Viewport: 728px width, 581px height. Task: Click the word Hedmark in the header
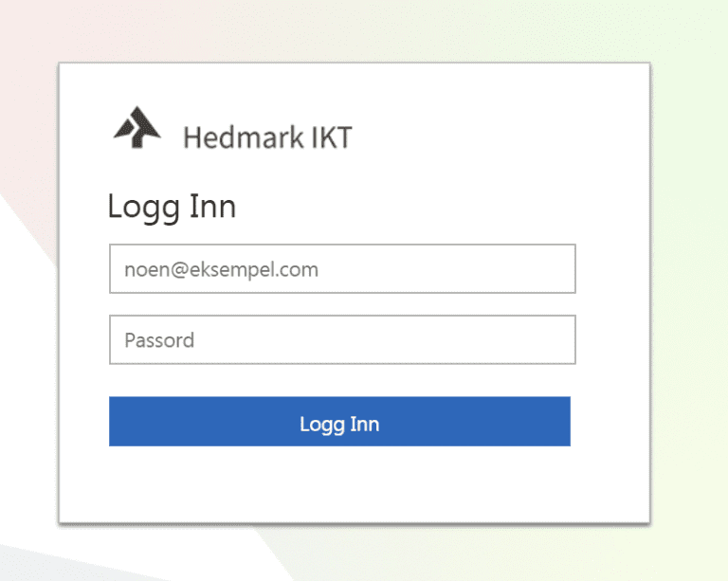click(x=243, y=138)
